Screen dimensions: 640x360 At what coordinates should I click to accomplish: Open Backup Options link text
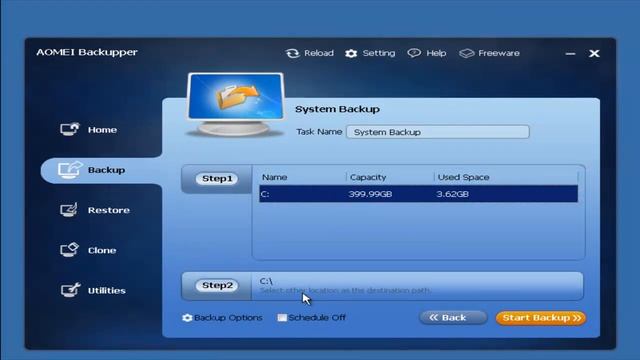tap(228, 318)
